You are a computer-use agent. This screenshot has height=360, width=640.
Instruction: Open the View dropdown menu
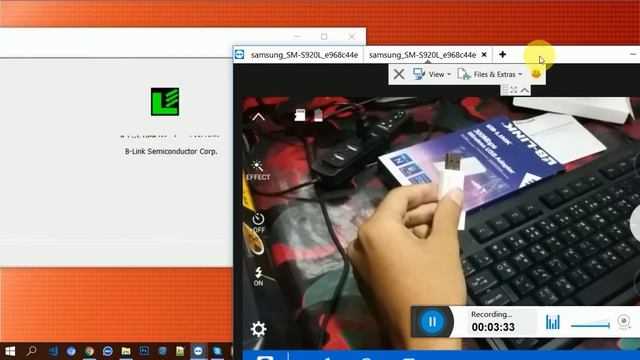click(x=432, y=74)
